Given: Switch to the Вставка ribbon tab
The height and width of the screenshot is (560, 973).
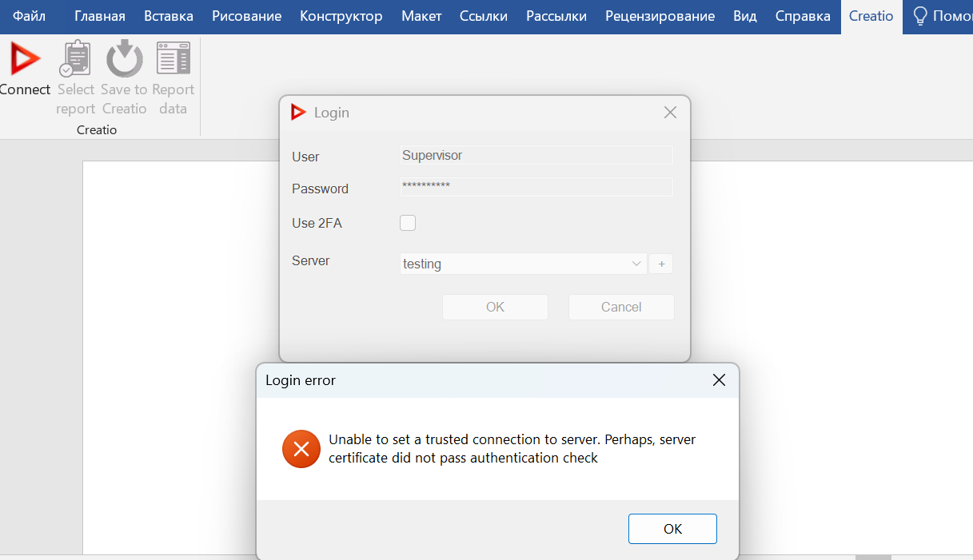Looking at the screenshot, I should coord(169,16).
